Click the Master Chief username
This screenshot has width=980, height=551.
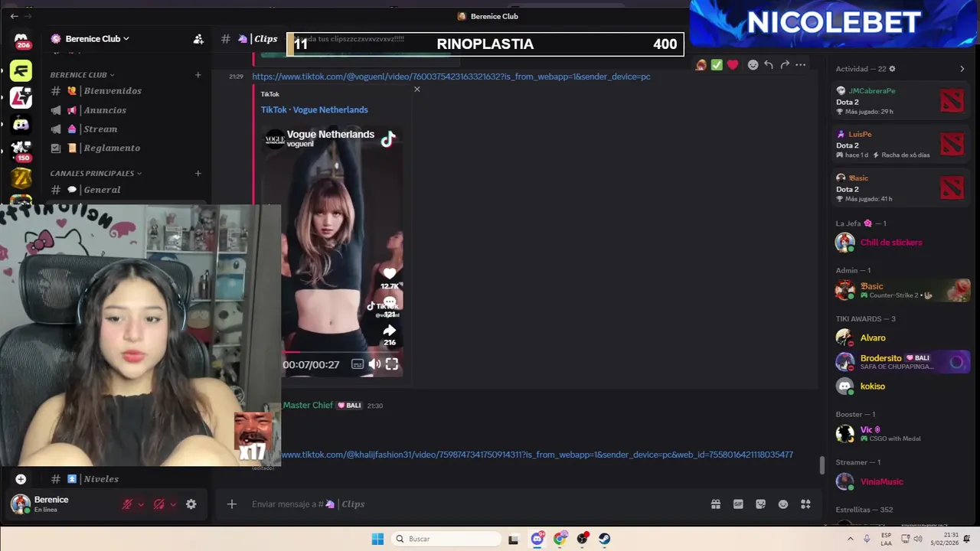tap(308, 406)
